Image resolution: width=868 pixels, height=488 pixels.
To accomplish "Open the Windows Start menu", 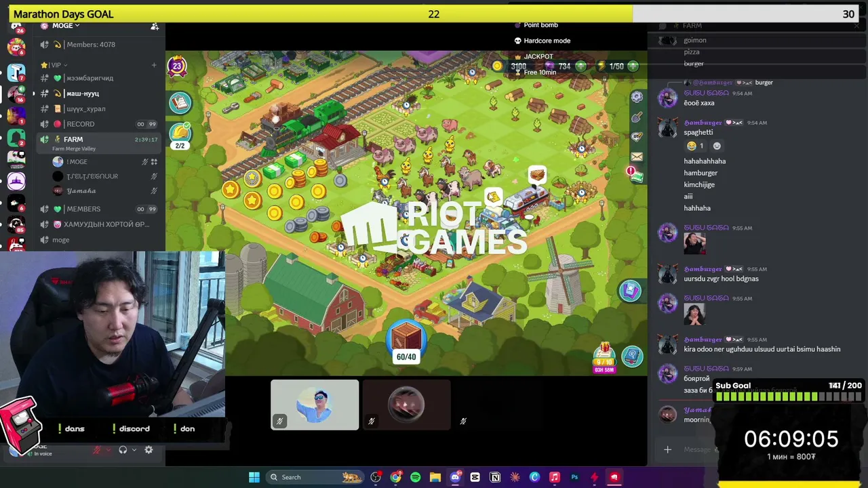I will click(254, 477).
